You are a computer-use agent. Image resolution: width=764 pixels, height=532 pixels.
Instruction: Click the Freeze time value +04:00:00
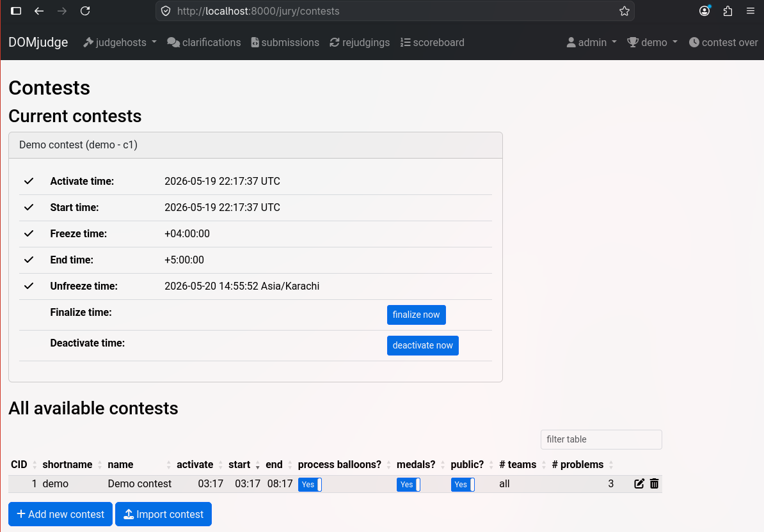tap(187, 233)
